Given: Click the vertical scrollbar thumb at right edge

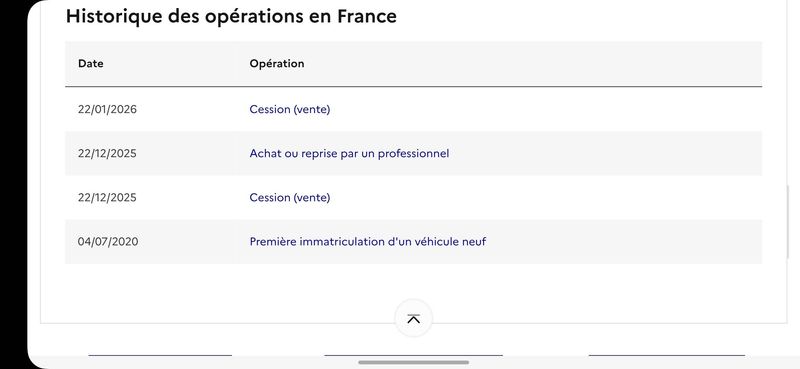Looking at the screenshot, I should (788, 222).
